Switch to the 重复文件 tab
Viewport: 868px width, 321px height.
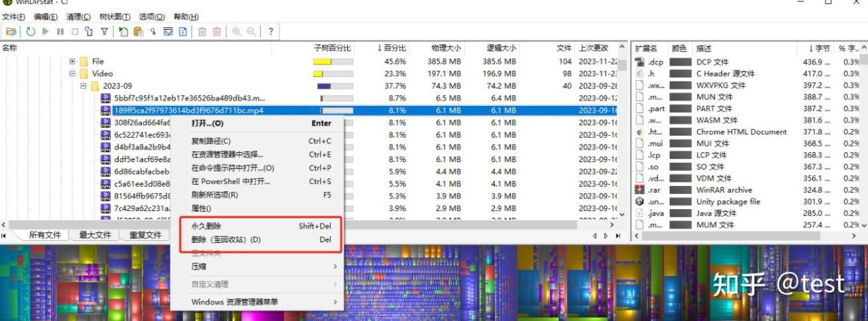(145, 235)
